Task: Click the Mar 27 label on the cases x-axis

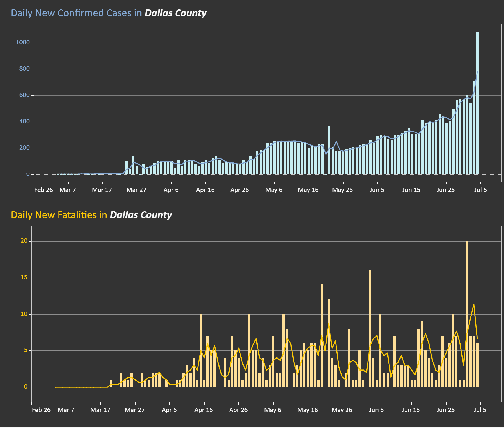Action: pos(136,190)
